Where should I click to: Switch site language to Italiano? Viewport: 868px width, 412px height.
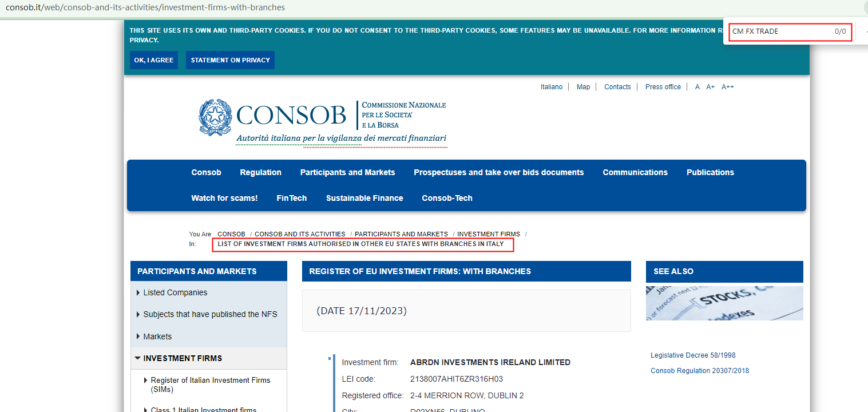[x=552, y=87]
